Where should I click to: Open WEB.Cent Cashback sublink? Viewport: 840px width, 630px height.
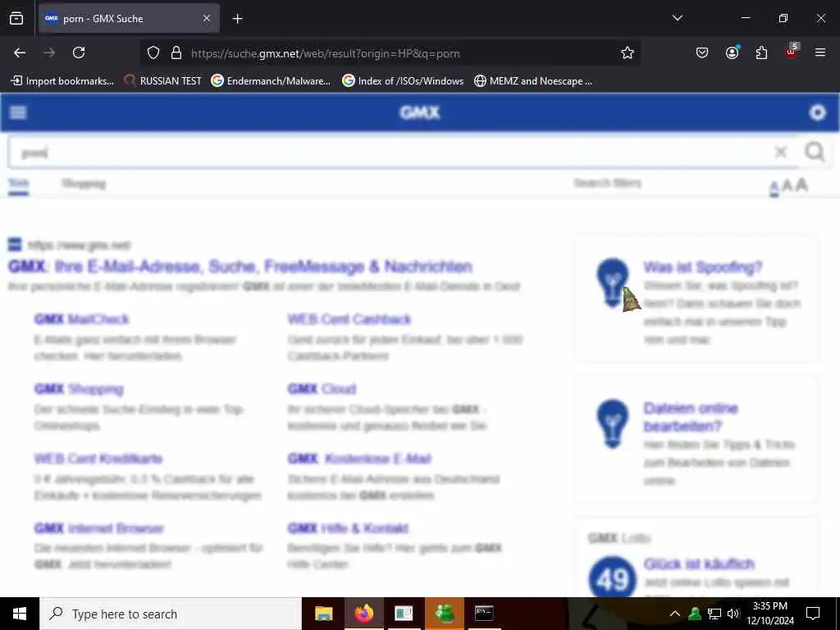pyautogui.click(x=349, y=319)
